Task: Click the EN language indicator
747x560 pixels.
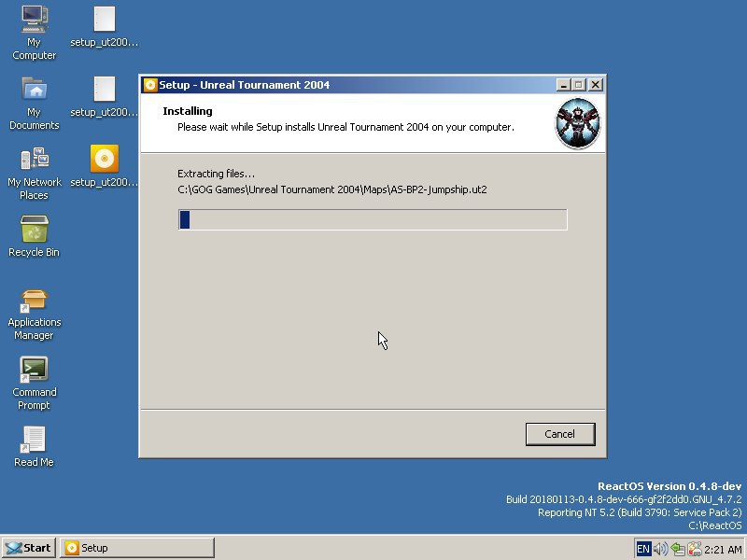Action: click(x=642, y=549)
